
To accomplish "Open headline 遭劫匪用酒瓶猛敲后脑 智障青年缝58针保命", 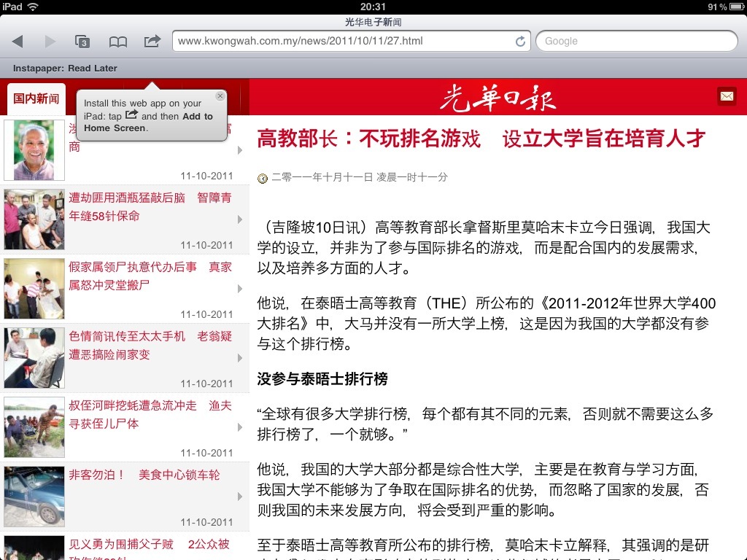I will pyautogui.click(x=150, y=206).
